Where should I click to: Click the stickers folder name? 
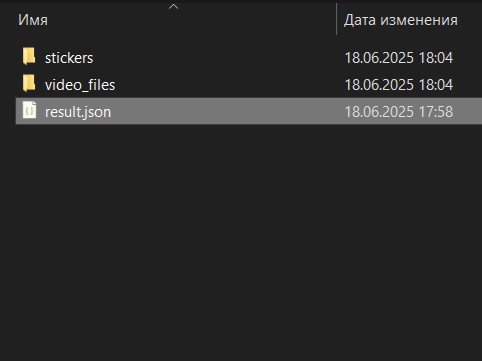69,58
